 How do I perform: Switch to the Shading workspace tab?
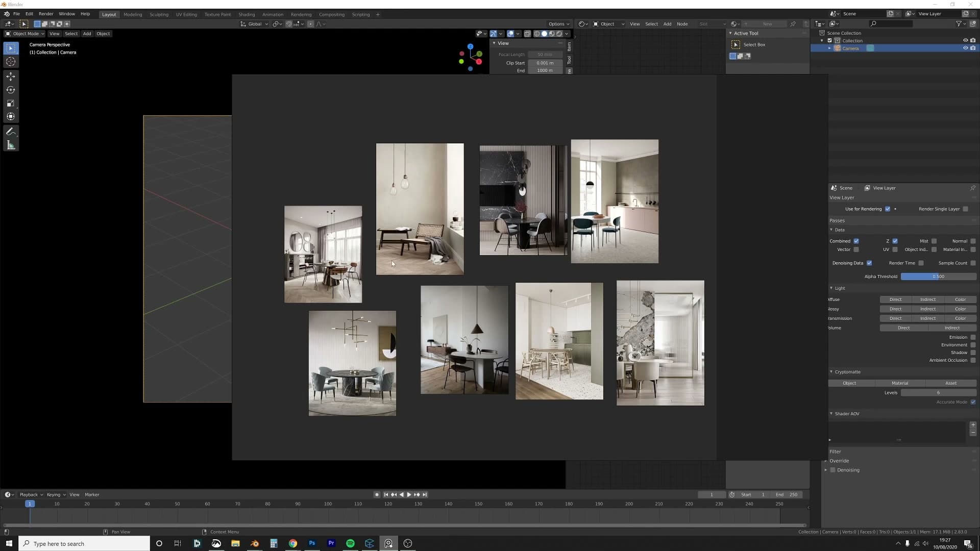click(247, 14)
